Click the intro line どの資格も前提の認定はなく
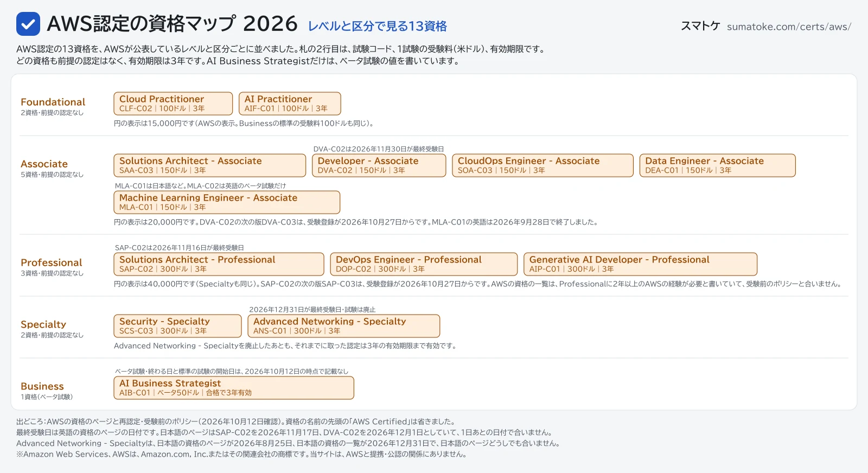The width and height of the screenshot is (868, 473). (x=238, y=61)
